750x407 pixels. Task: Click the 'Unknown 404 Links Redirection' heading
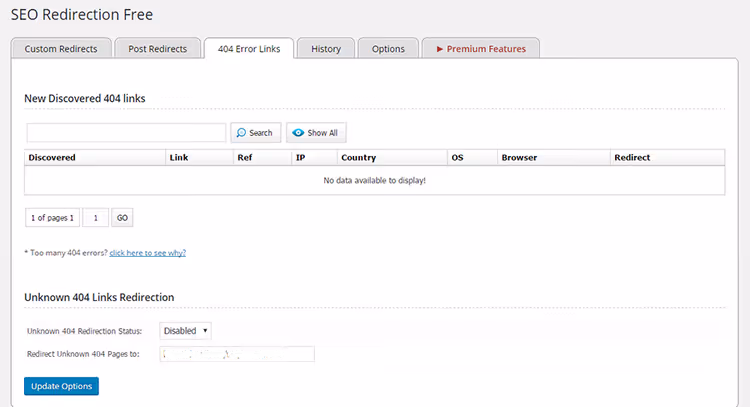click(x=99, y=297)
